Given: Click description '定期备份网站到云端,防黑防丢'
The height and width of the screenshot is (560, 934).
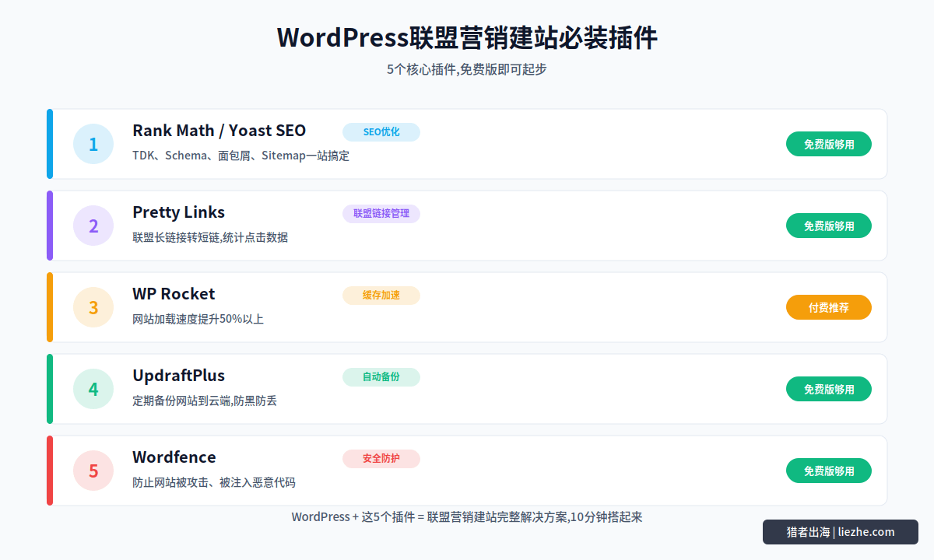Looking at the screenshot, I should (205, 401).
